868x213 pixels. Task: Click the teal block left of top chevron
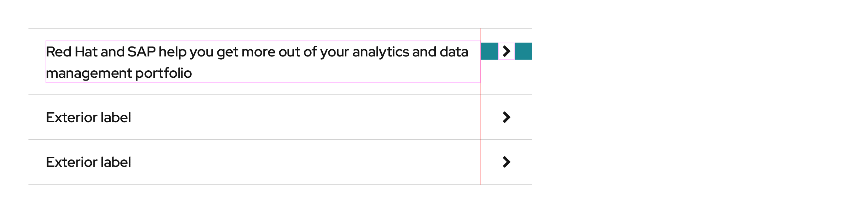(x=489, y=51)
